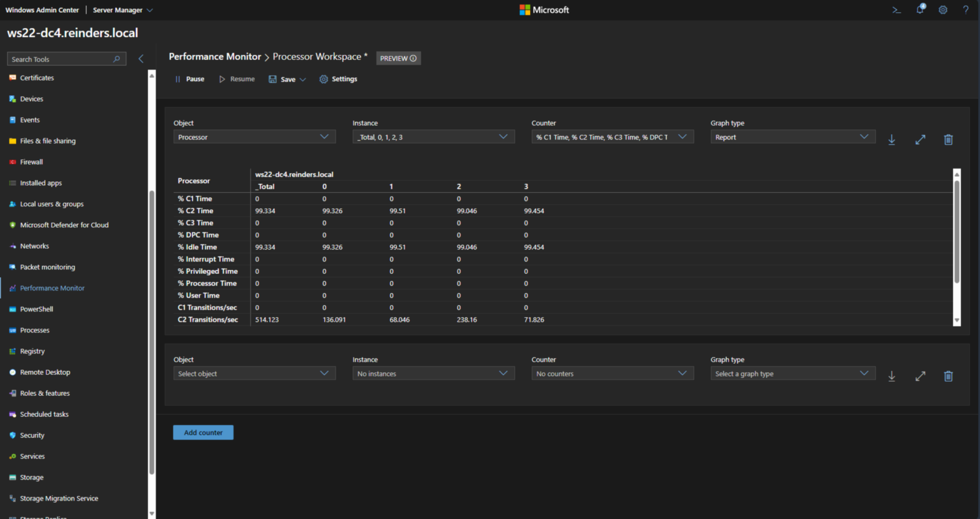Open the Graph type dropdown showing Report
The image size is (980, 519).
pyautogui.click(x=792, y=136)
